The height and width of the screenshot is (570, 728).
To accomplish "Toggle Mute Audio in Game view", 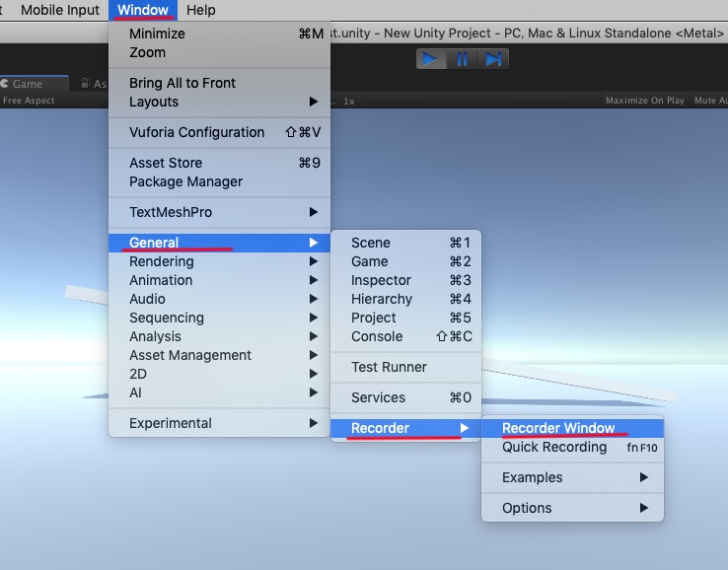I will pos(709,101).
